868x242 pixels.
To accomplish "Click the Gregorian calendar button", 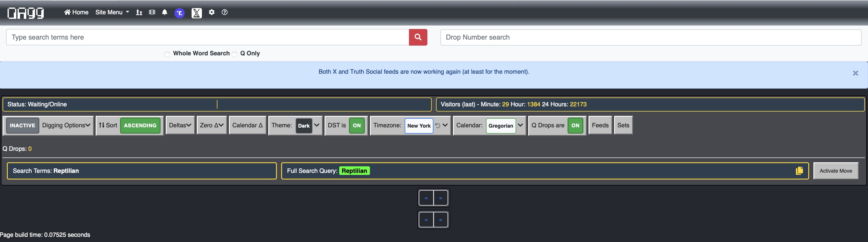I will (x=501, y=126).
